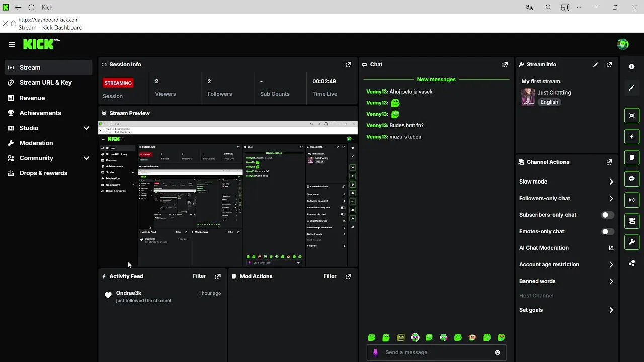Open Banned words settings chevron

(611, 281)
